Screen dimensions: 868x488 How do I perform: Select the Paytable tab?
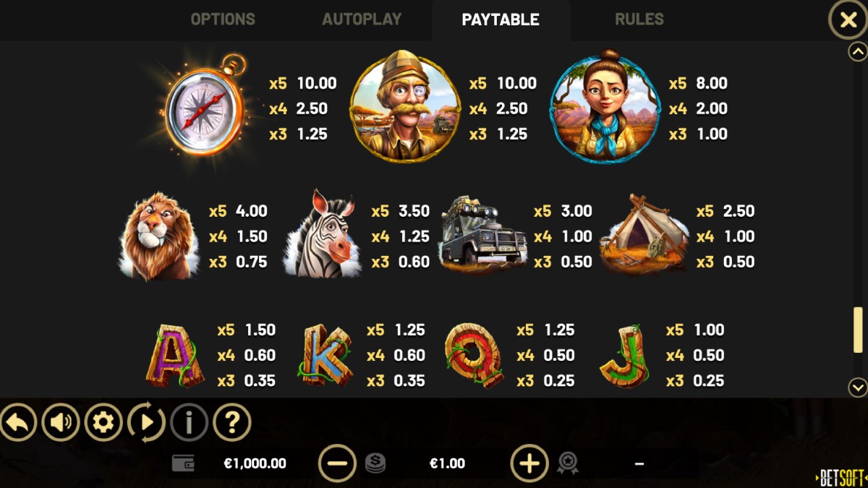(501, 20)
